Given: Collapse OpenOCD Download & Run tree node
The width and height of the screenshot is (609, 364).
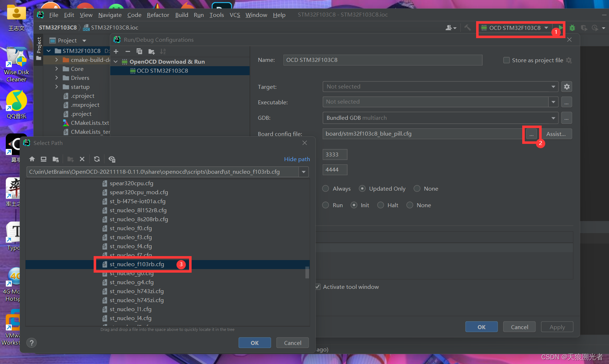Looking at the screenshot, I should tap(116, 62).
